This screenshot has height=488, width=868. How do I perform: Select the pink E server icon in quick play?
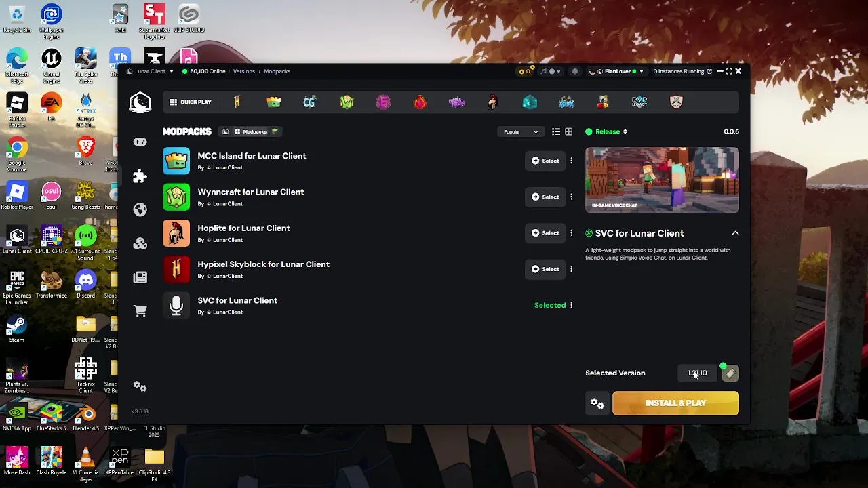pyautogui.click(x=383, y=102)
